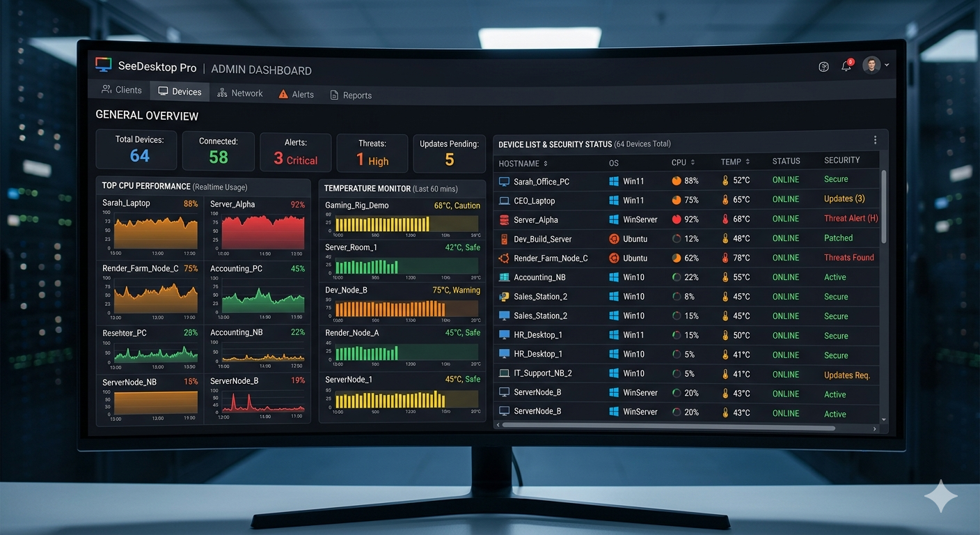Open the Connected 58 card
Screen dimensions: 980x535
[x=219, y=151]
